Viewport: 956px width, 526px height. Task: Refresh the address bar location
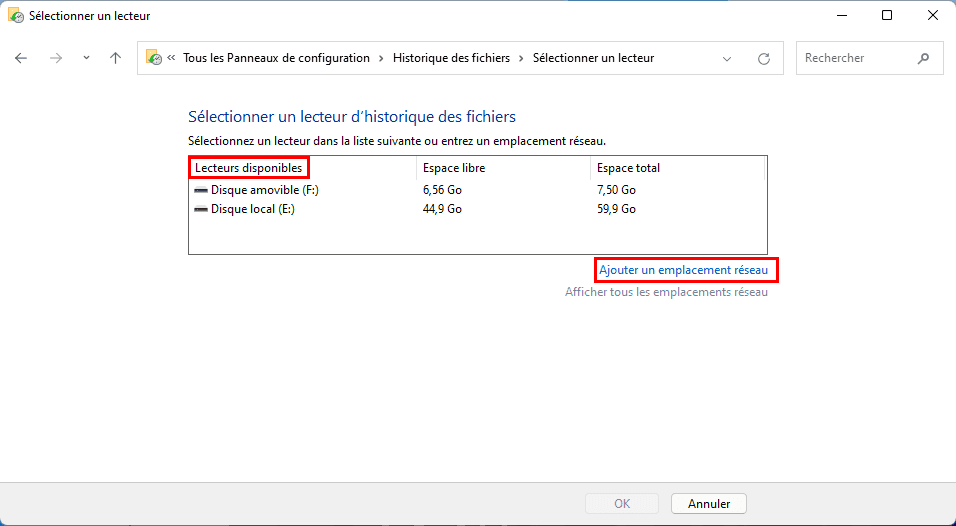[764, 58]
